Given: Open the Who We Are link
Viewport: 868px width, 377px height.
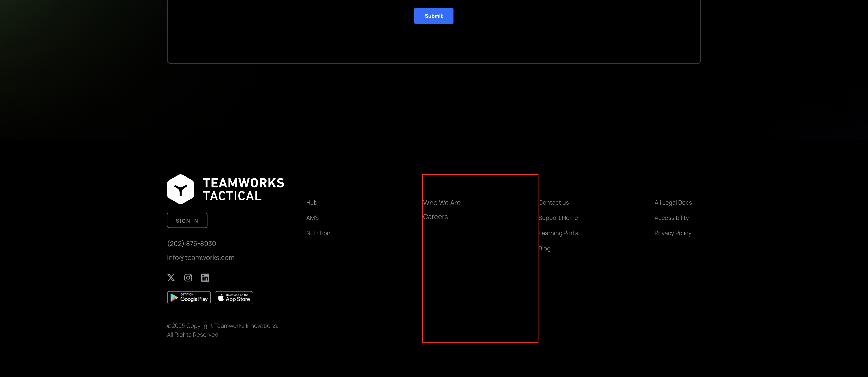Looking at the screenshot, I should tap(442, 203).
